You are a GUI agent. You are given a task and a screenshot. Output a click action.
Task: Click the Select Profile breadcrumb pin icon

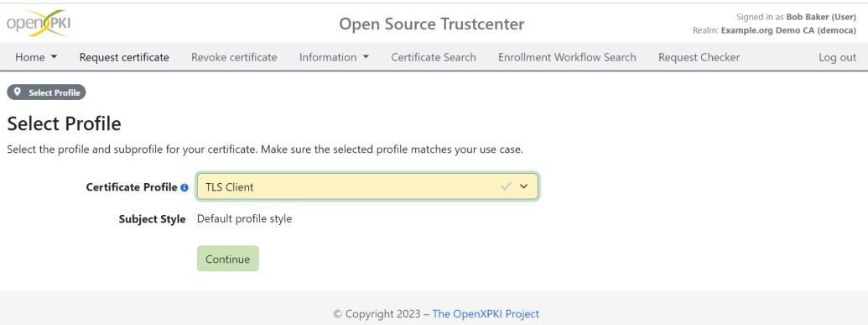click(x=17, y=92)
